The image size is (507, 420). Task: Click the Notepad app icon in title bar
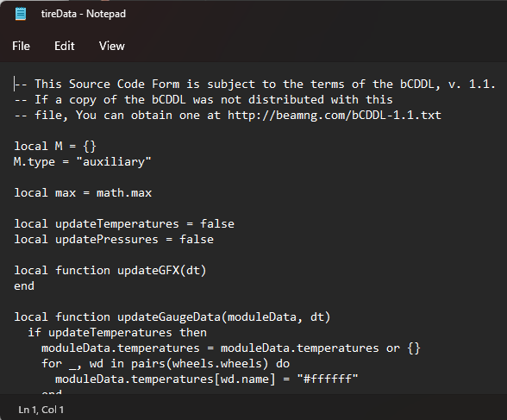[21, 14]
